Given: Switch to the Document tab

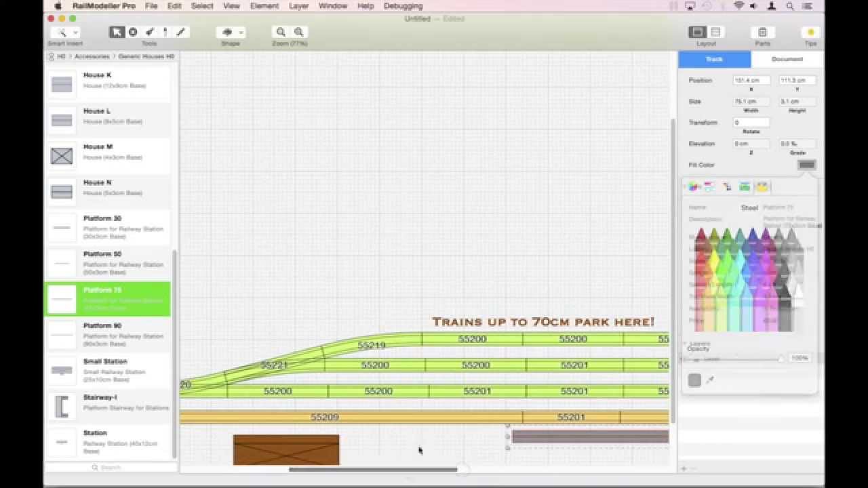Looking at the screenshot, I should point(787,59).
